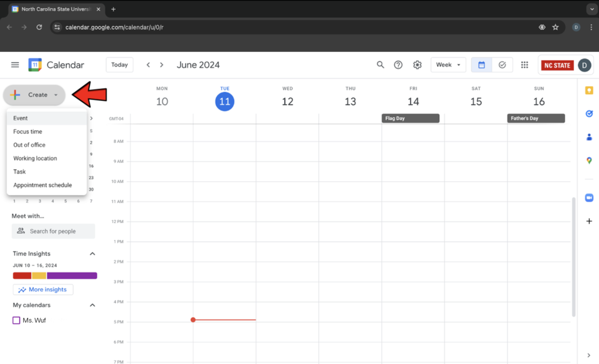The width and height of the screenshot is (599, 364).
Task: Open the main menu hamburger icon
Action: click(x=15, y=65)
